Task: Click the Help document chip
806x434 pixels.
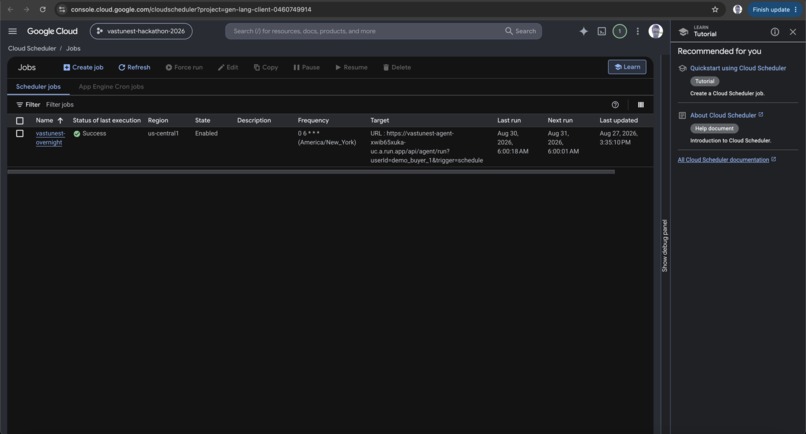Action: [x=714, y=129]
